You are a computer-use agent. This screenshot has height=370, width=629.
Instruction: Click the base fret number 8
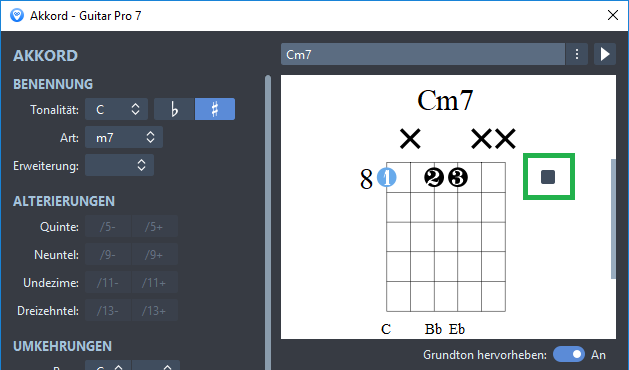coord(366,179)
